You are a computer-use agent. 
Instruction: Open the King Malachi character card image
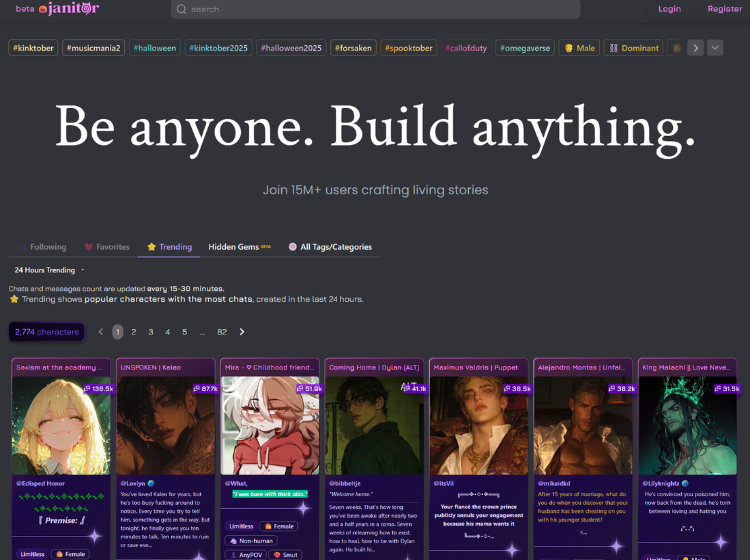689,425
